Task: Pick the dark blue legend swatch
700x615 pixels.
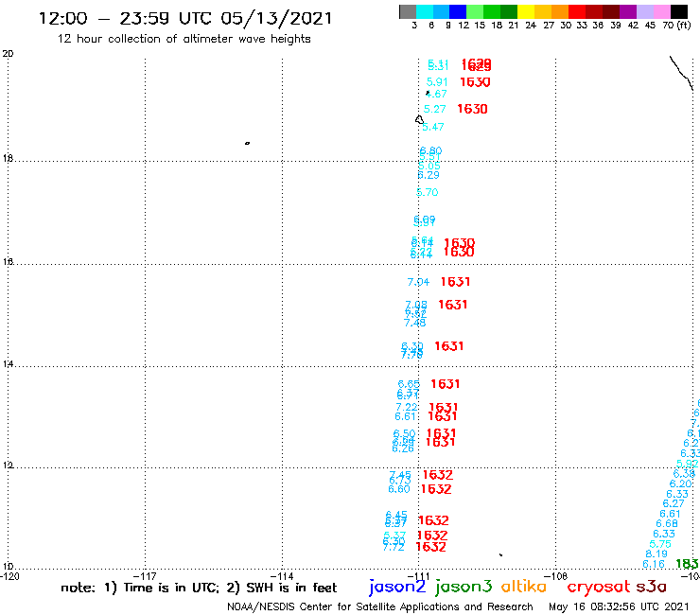Action: pos(458,11)
